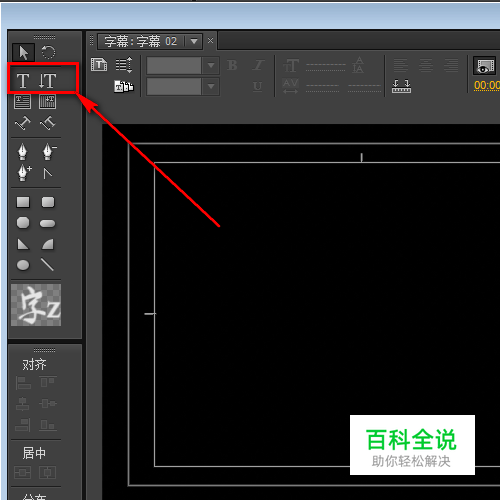Align text to the left

[401, 65]
